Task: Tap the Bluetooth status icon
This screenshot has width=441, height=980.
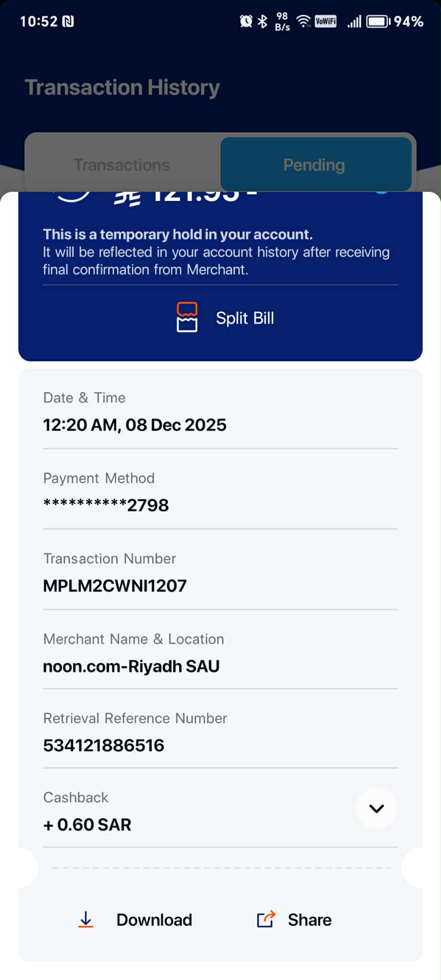Action: tap(263, 21)
